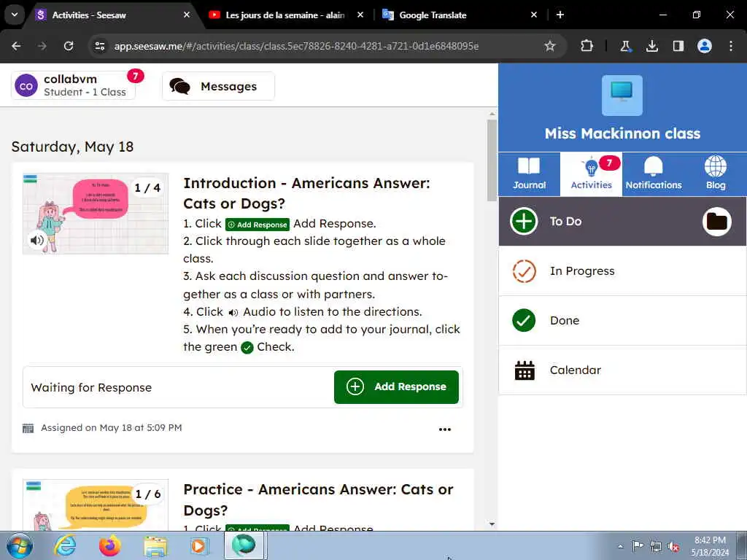Open Messages
This screenshot has height=560, width=747.
[x=218, y=86]
